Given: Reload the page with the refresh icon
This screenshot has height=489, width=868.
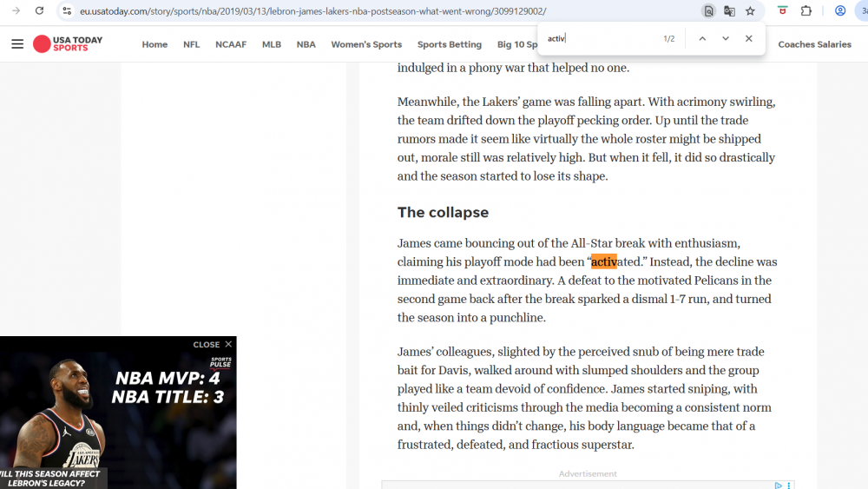Looking at the screenshot, I should click(39, 11).
